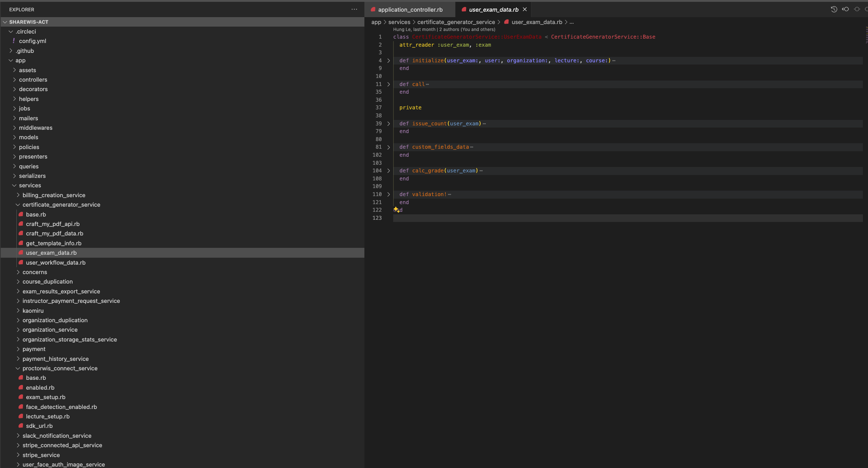Open user_workflow_data.rb in explorer
This screenshot has height=468, width=868.
pyautogui.click(x=182, y=262)
